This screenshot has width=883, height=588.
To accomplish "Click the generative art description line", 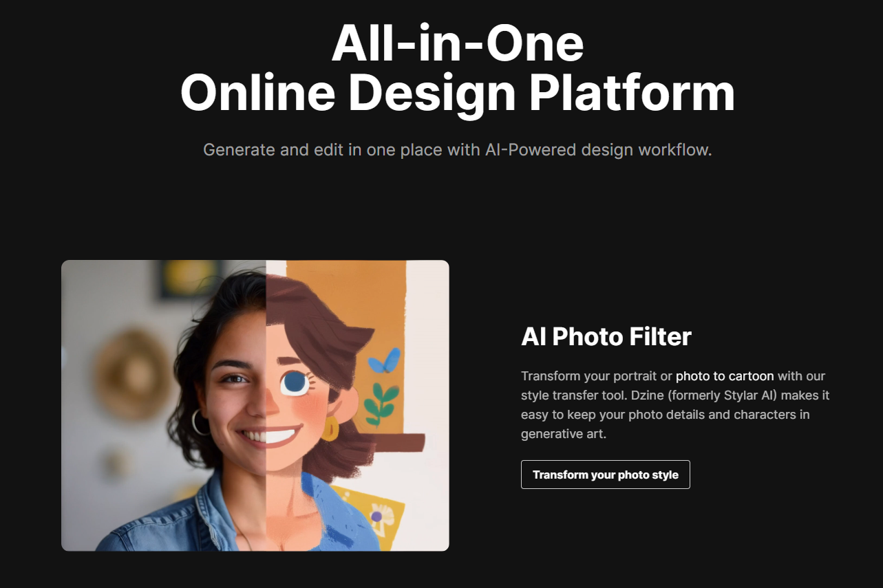I will pyautogui.click(x=564, y=434).
